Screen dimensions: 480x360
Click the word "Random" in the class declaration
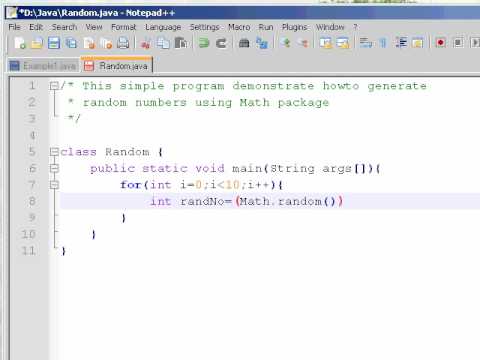tap(127, 152)
